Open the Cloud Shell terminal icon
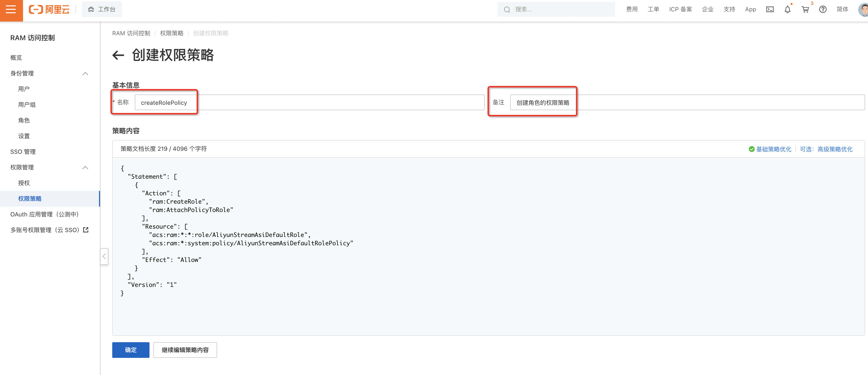868x375 pixels. (769, 10)
